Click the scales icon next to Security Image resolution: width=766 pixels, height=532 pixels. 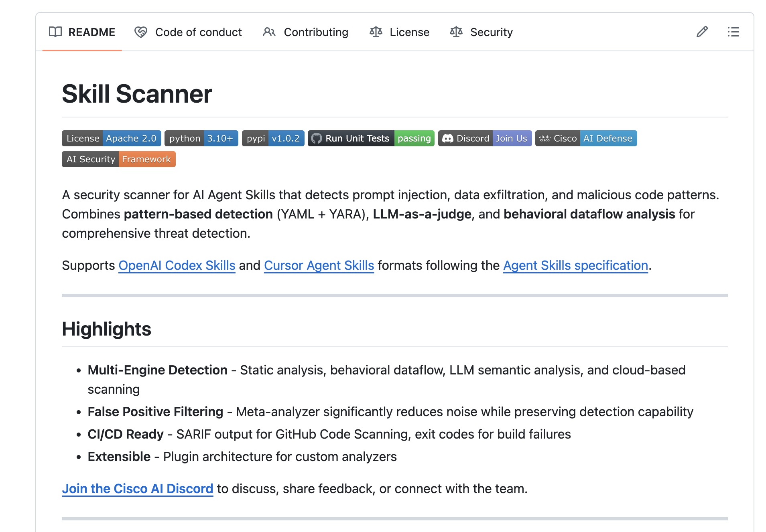pos(457,32)
